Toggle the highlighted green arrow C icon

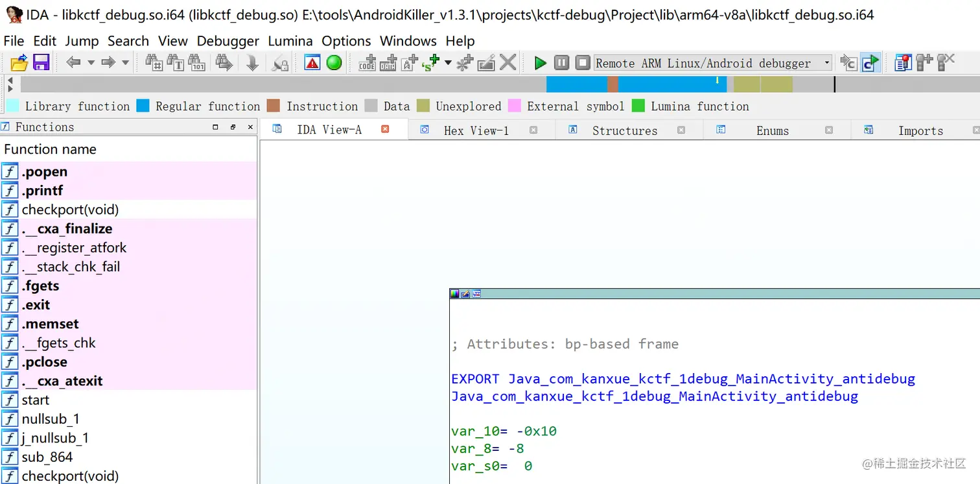pyautogui.click(x=870, y=63)
